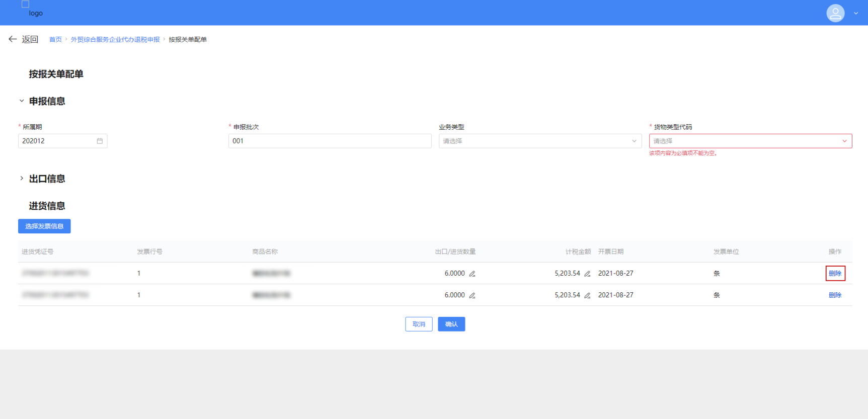Screen dimensions: 868x419
Task: Edit quantity pencil icon in second row
Action: [x=472, y=296]
